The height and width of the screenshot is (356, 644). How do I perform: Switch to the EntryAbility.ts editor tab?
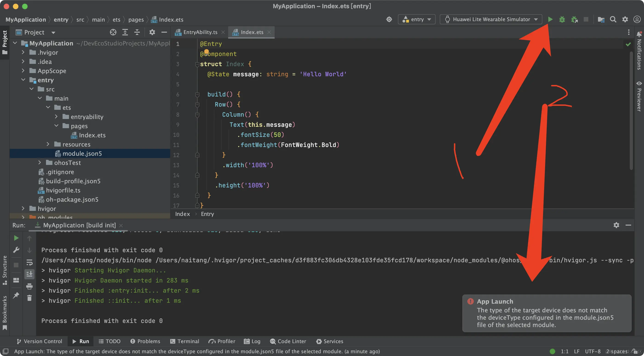(200, 32)
